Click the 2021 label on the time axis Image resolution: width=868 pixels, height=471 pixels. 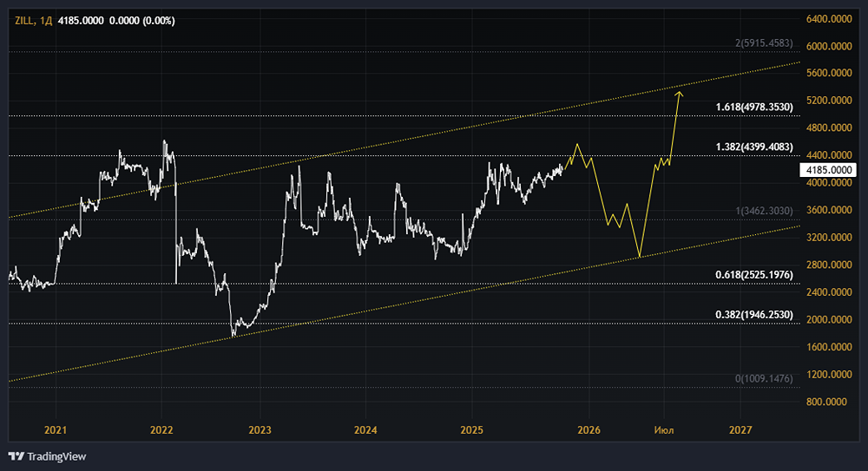coord(56,430)
